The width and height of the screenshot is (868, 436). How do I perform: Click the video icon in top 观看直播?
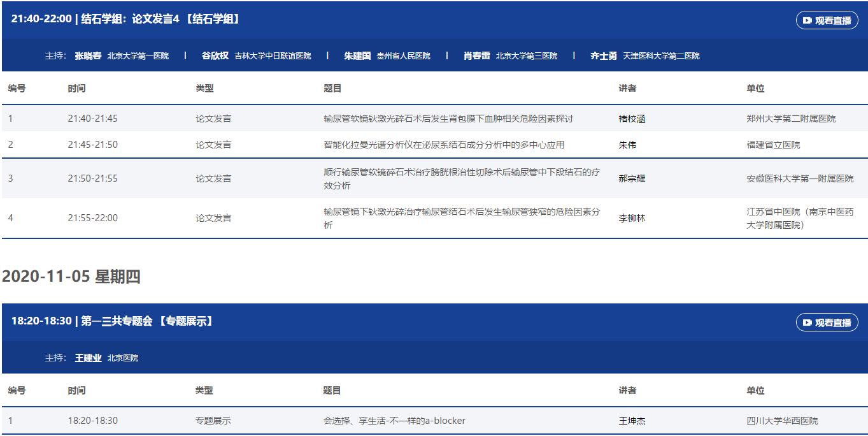807,20
